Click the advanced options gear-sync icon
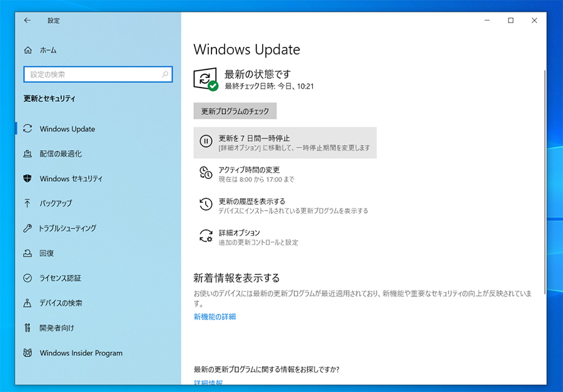Screen dimensions: 563x392 [x=206, y=236]
